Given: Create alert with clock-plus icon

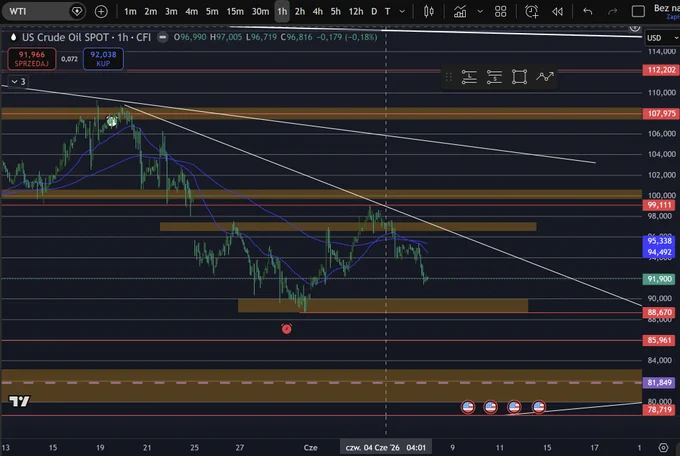Looking at the screenshot, I should (531, 12).
